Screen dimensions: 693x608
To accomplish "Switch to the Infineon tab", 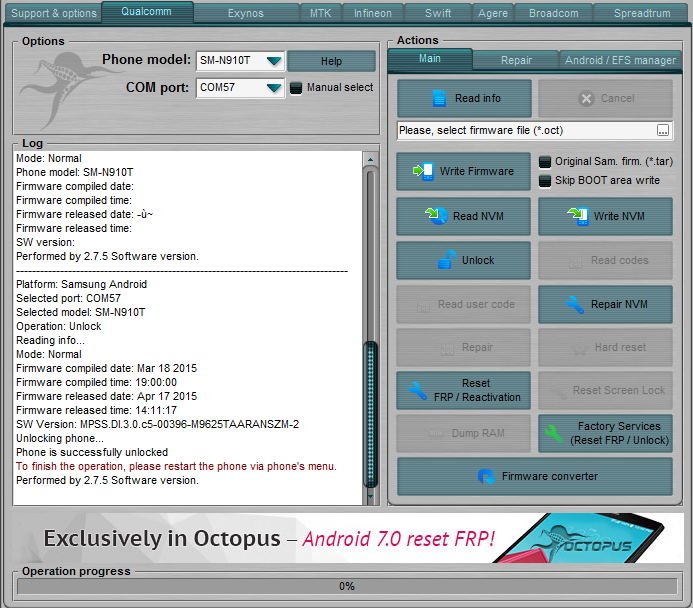I will coord(373,13).
